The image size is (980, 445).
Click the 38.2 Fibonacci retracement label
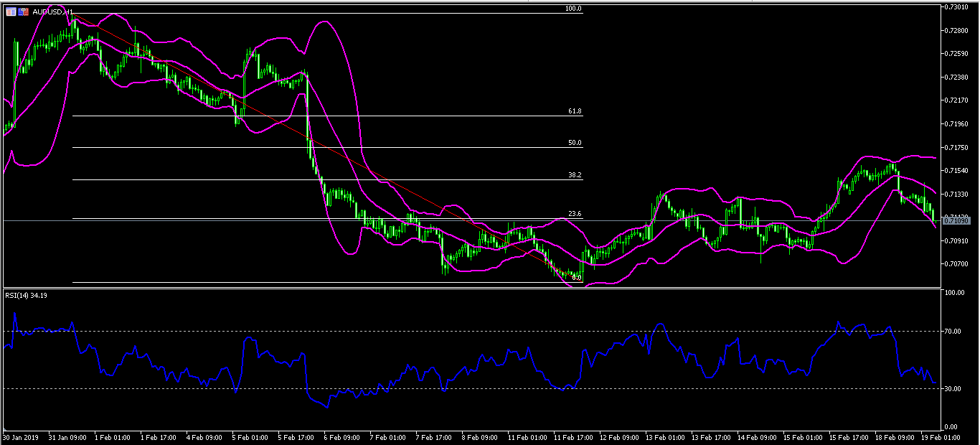pyautogui.click(x=574, y=175)
